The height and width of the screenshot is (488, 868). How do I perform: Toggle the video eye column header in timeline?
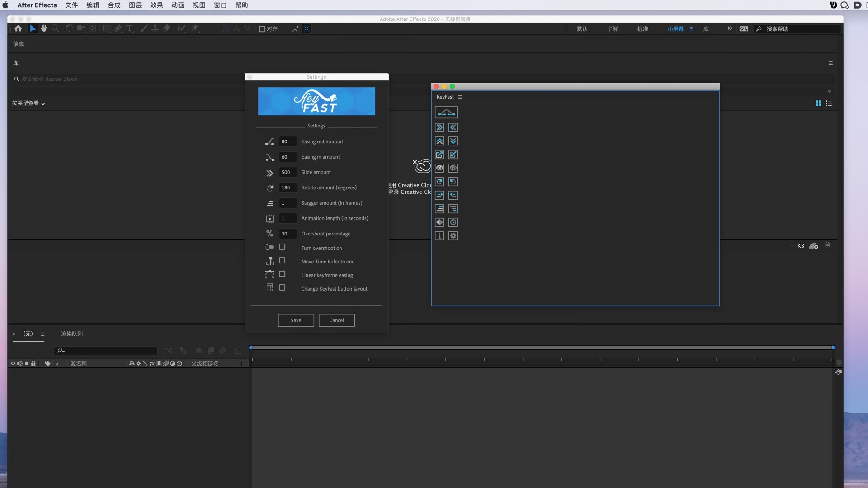click(x=13, y=363)
